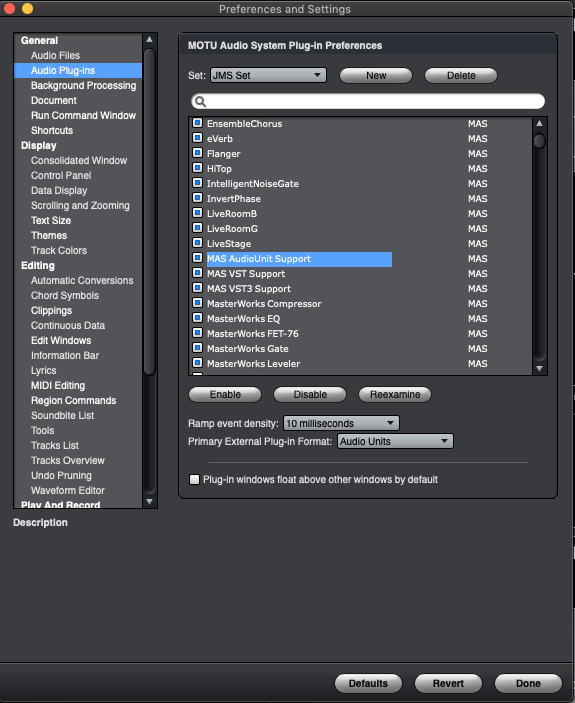This screenshot has height=703, width=575.
Task: Toggle the HiTop plug-in checkbox
Action: [x=197, y=168]
